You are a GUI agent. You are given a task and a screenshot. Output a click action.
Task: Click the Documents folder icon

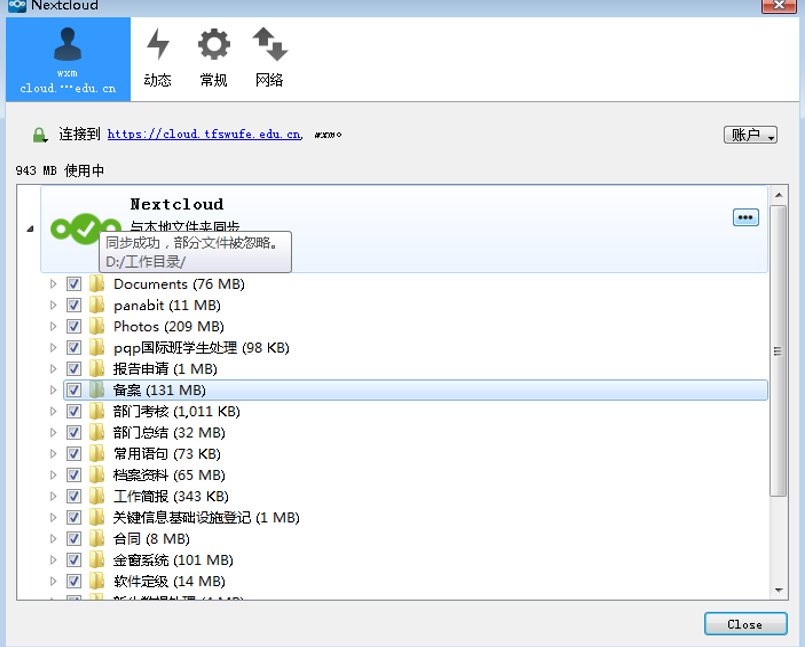click(x=97, y=283)
